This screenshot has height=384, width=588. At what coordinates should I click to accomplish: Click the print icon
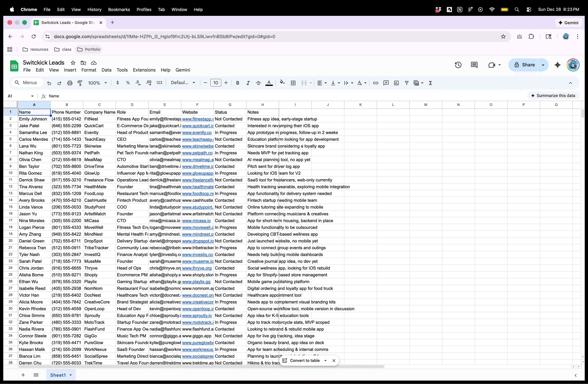click(x=70, y=83)
